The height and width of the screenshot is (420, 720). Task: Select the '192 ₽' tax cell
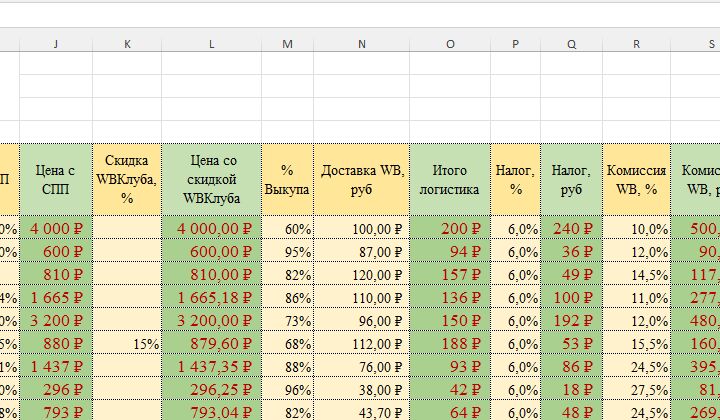tap(572, 320)
